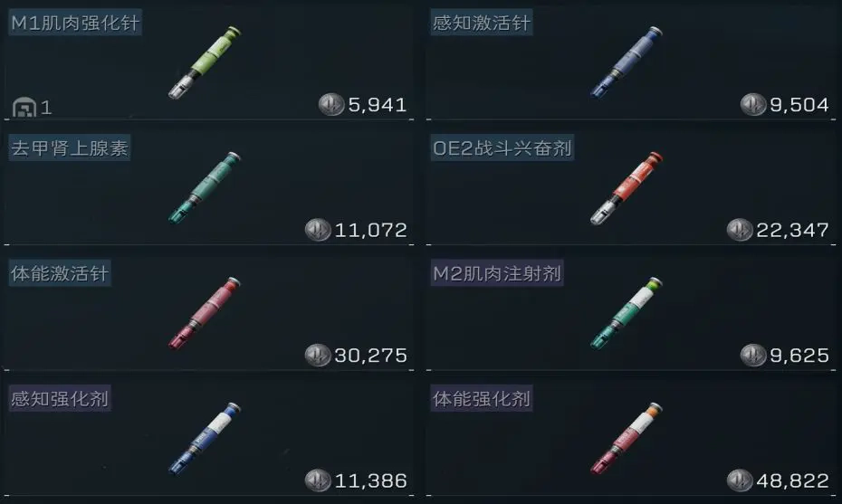Image resolution: width=842 pixels, height=504 pixels.
Task: Click the currency icon next to 48,822
Action: click(x=740, y=480)
